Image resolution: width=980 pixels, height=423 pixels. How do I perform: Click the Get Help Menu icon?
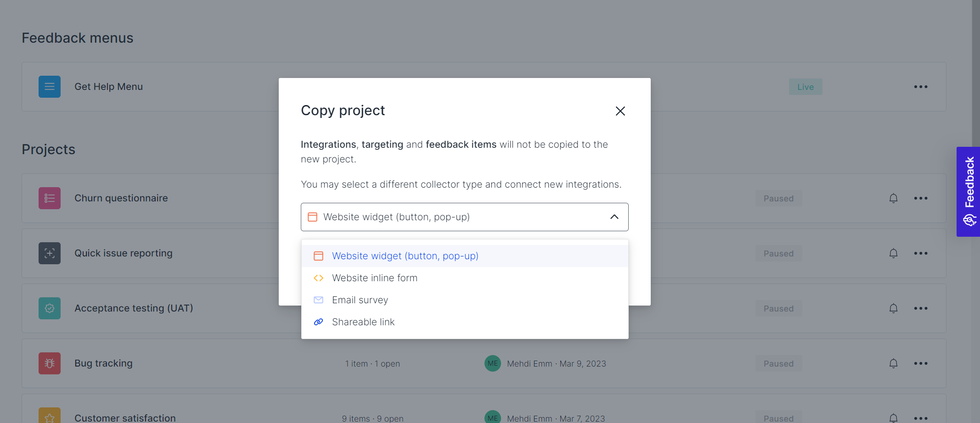pos(50,87)
